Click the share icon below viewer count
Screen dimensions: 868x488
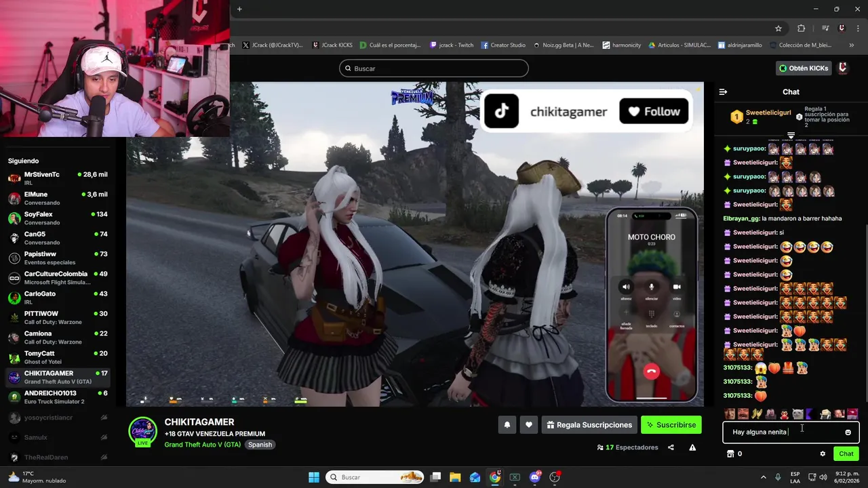point(671,447)
